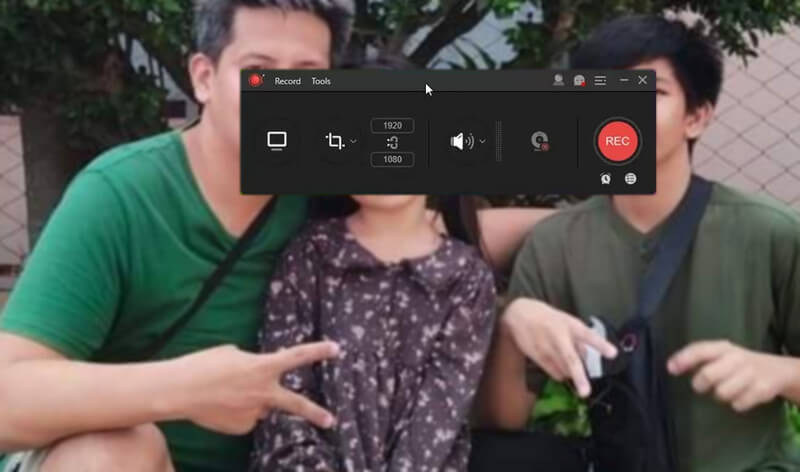Select the custom region crop tool
This screenshot has width=800, height=472.
(x=335, y=141)
